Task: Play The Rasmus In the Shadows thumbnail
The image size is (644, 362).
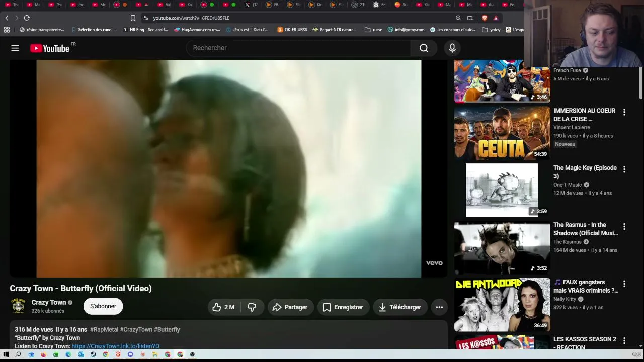Action: point(502,247)
